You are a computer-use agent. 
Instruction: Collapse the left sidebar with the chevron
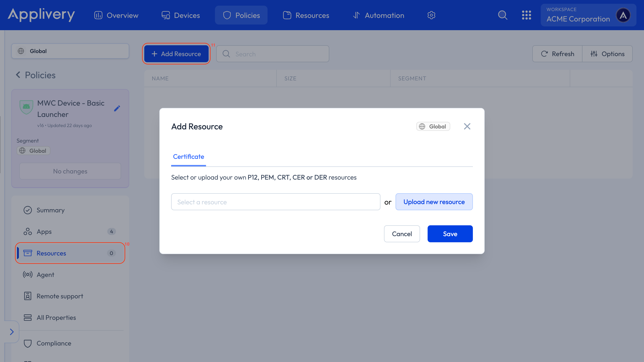coord(12,332)
